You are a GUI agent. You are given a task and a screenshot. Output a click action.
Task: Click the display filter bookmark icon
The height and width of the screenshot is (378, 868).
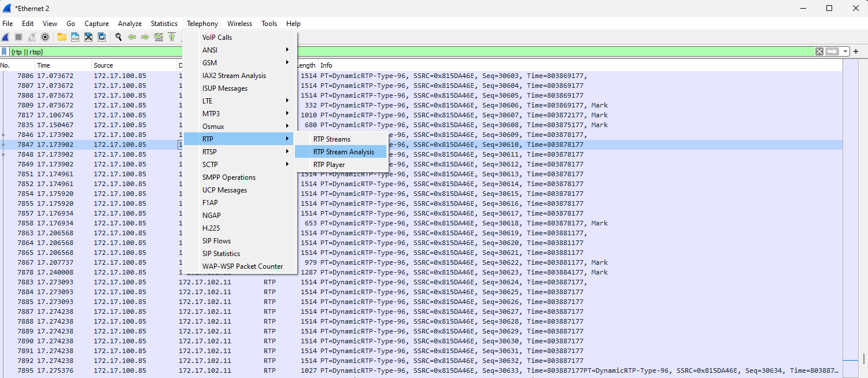coord(5,52)
